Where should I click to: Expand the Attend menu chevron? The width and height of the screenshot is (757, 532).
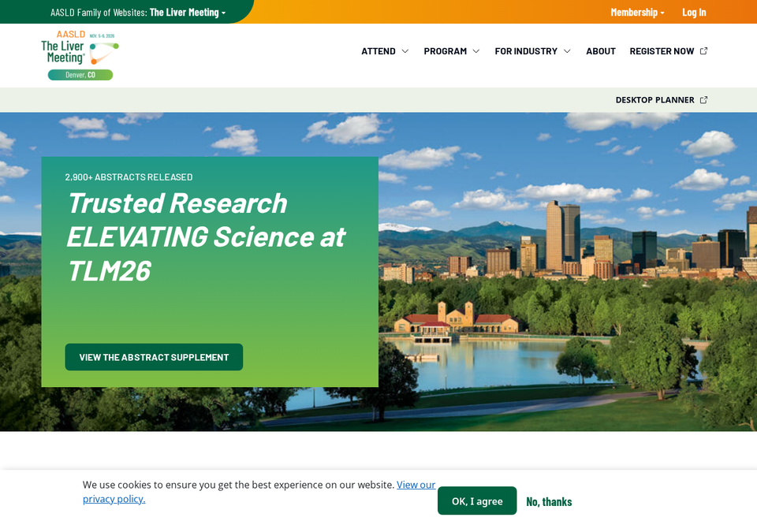pos(405,51)
